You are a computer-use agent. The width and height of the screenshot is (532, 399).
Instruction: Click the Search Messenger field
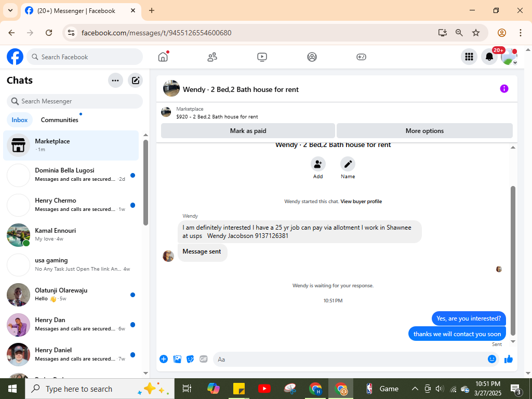point(75,101)
